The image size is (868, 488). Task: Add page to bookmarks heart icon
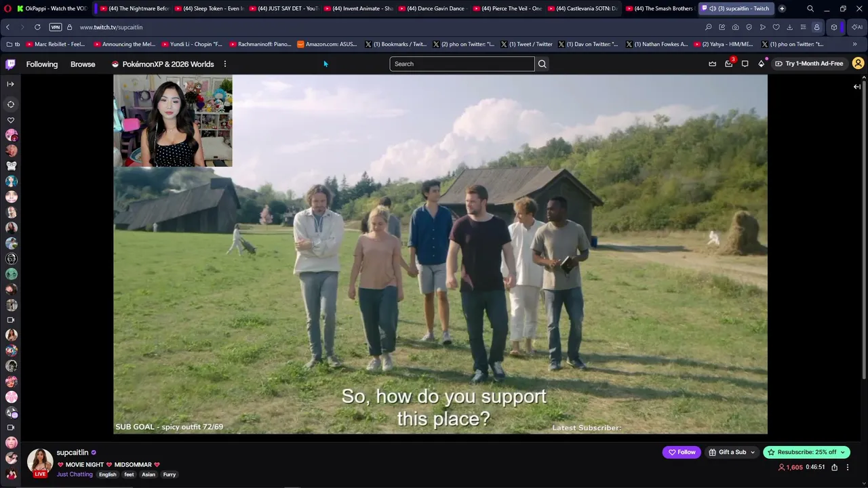point(776,27)
